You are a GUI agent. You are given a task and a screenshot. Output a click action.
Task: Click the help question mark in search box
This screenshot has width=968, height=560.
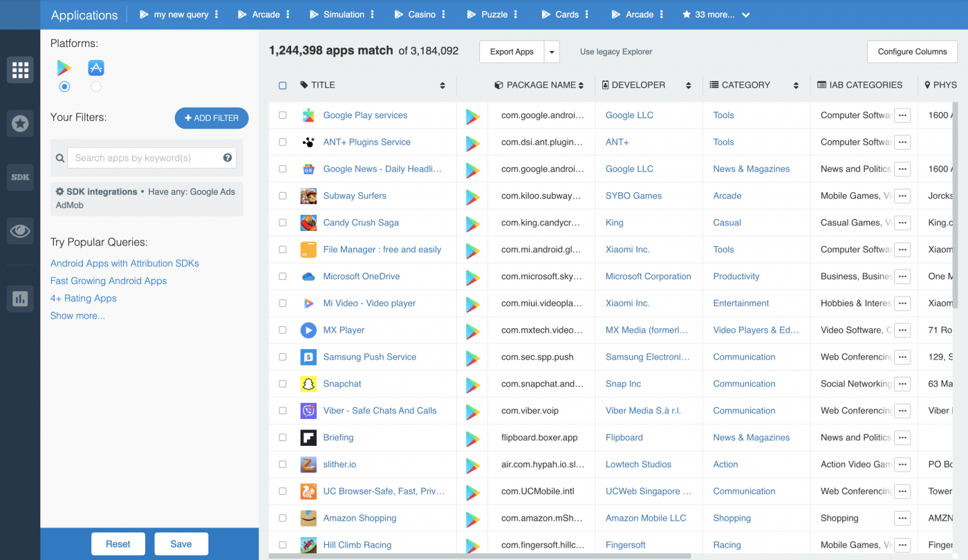(227, 158)
